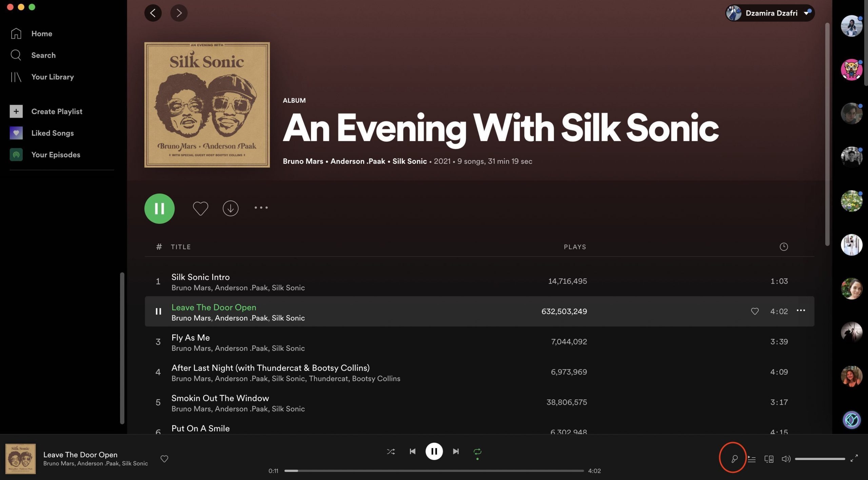Like the now-playing song with the heart

(164, 459)
